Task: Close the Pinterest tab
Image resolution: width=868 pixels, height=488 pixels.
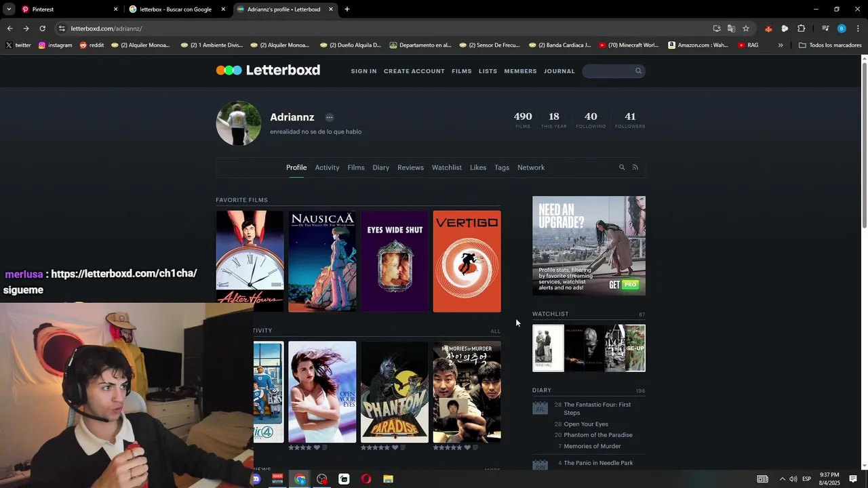Action: point(115,9)
